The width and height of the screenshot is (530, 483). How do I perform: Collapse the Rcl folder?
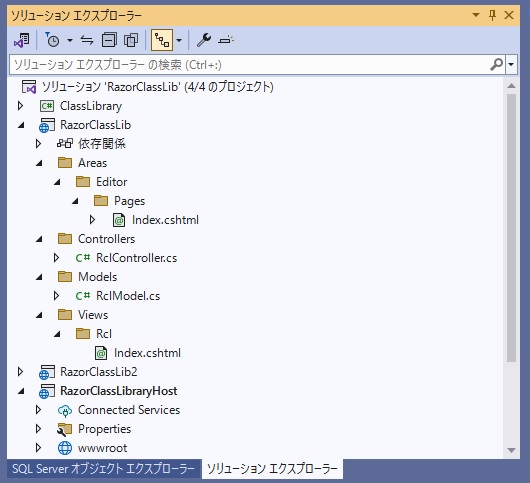point(57,334)
